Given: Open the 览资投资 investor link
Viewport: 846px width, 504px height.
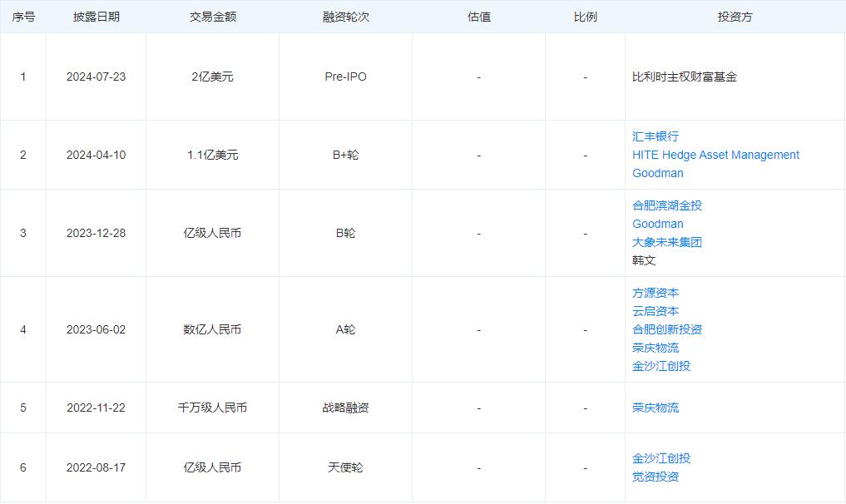Looking at the screenshot, I should (656, 477).
